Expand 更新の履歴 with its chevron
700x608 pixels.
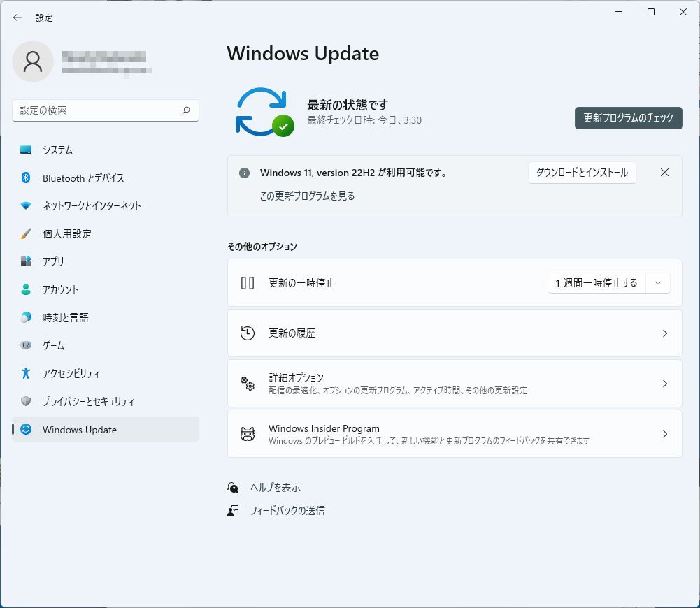[x=664, y=333]
